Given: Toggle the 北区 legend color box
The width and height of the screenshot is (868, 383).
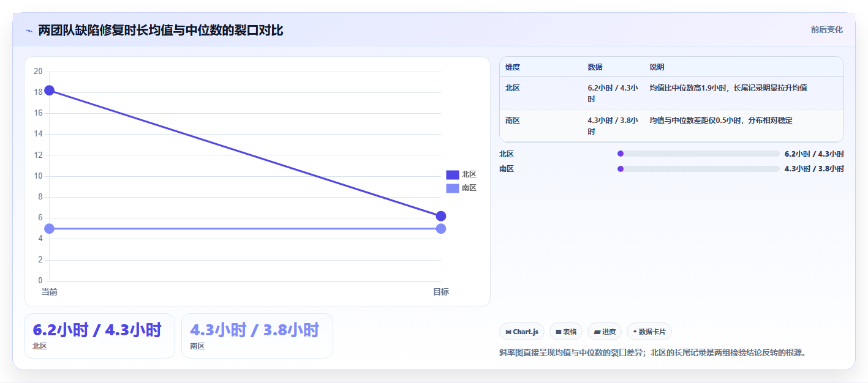Looking at the screenshot, I should (x=452, y=174).
